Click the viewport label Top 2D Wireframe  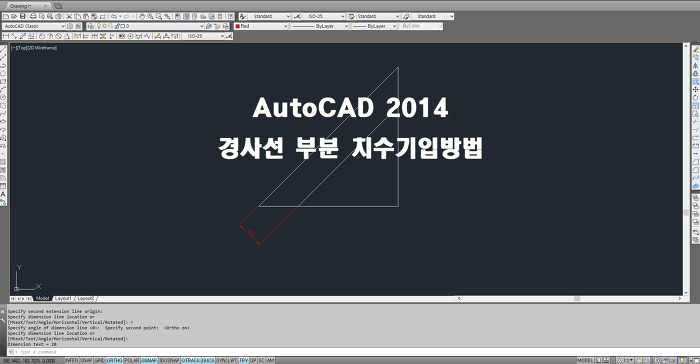pyautogui.click(x=34, y=48)
